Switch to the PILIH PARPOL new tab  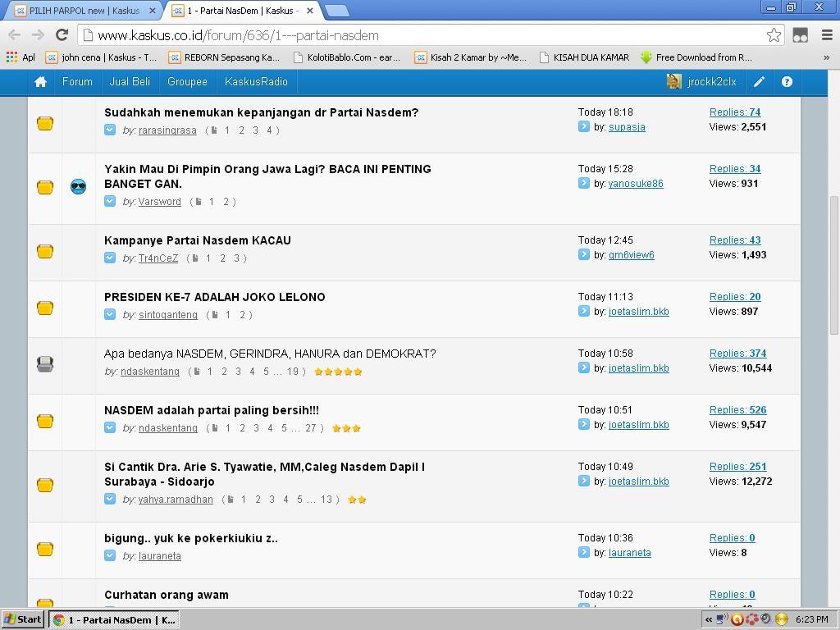(x=82, y=11)
